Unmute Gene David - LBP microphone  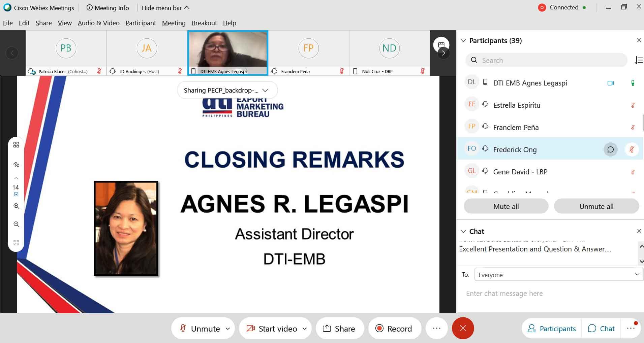pos(633,172)
